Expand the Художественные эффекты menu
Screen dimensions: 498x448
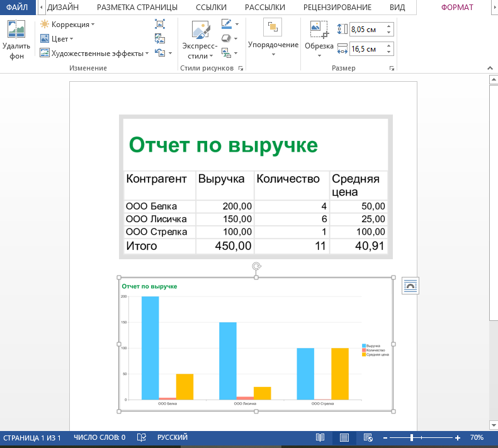[x=94, y=53]
